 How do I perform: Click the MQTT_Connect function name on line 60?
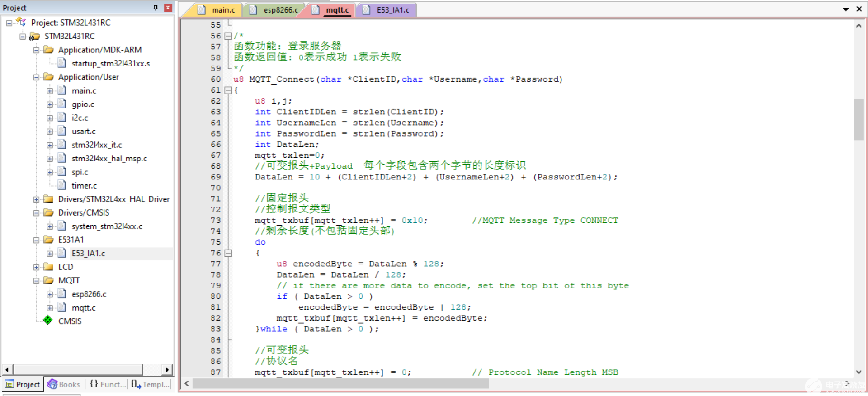pos(282,80)
